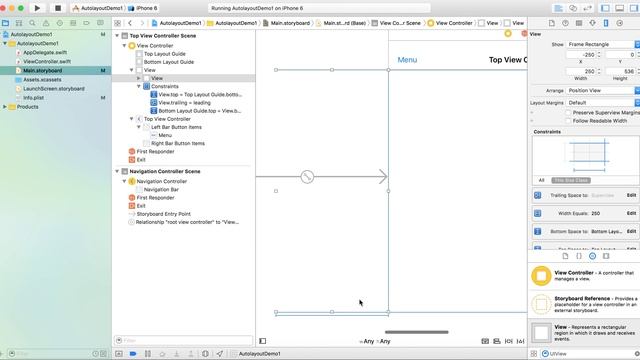The image size is (640, 360).
Task: Open the related items grid menu
Action: 118,23
